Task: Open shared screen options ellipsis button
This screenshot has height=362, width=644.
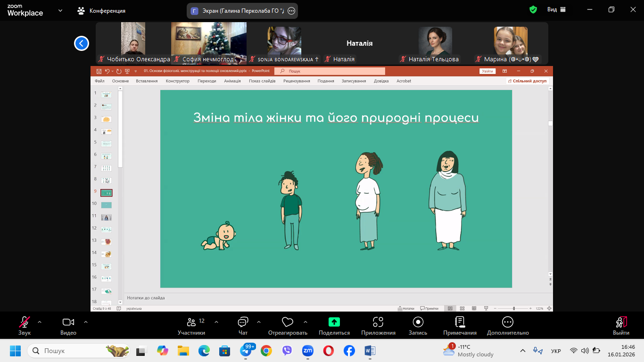Action: (x=291, y=11)
